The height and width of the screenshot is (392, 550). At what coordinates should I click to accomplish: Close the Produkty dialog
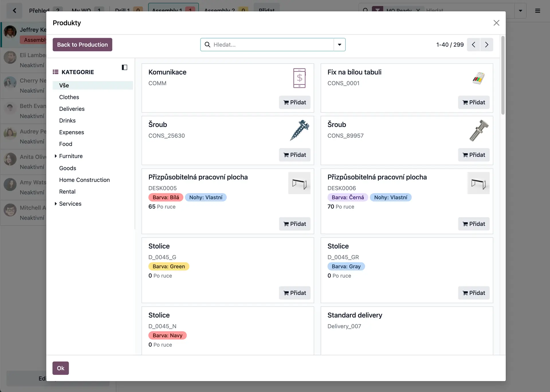[x=496, y=23]
